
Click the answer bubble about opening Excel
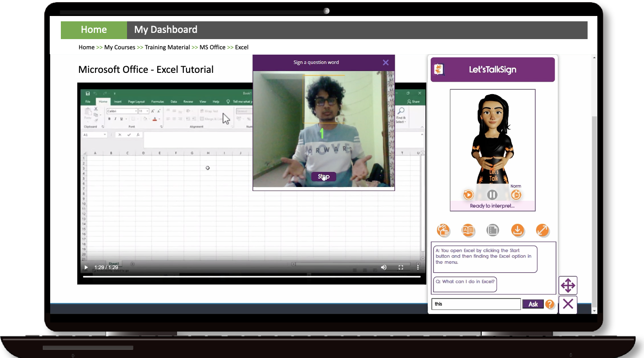[485, 259]
